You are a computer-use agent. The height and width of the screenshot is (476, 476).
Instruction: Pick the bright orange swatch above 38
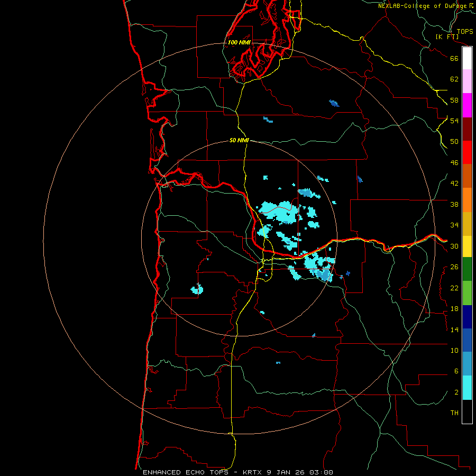(467, 200)
